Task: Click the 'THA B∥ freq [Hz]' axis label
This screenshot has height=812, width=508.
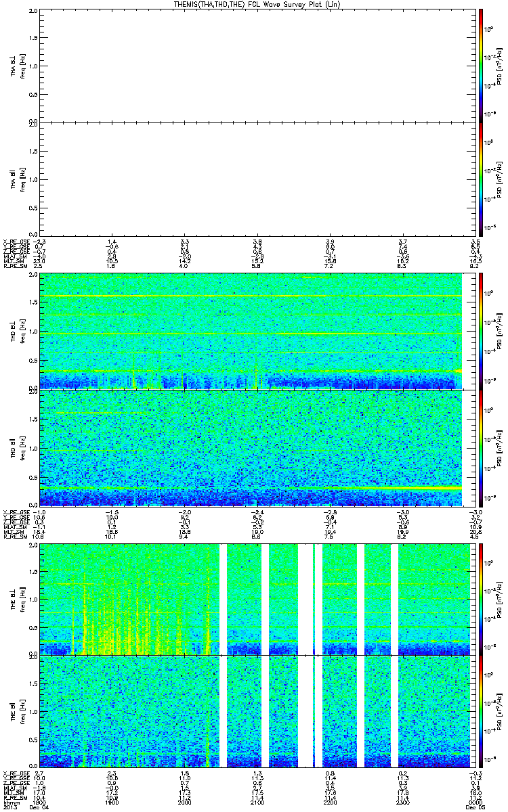Action: pos(16,179)
